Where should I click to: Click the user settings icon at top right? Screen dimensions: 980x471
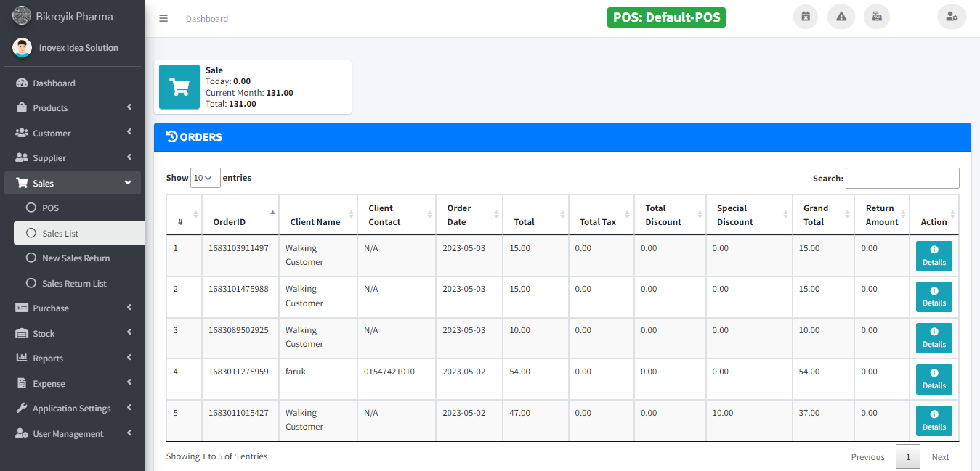[x=952, y=17]
